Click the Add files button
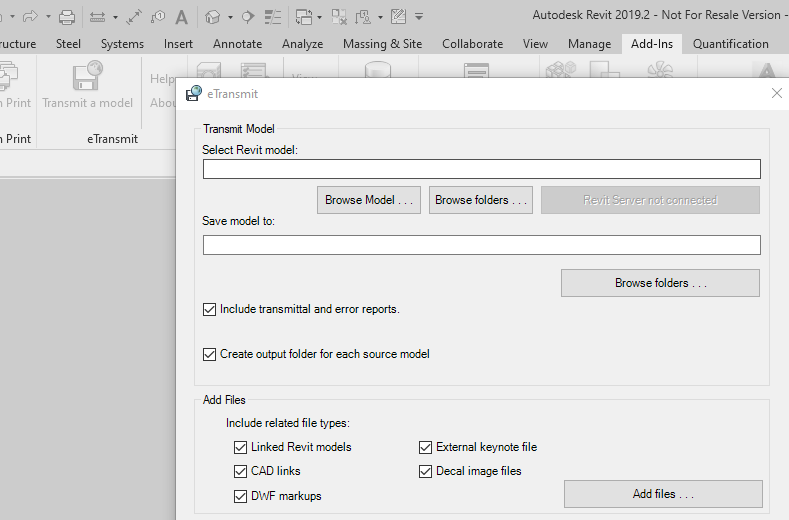The width and height of the screenshot is (789, 520). coord(663,494)
